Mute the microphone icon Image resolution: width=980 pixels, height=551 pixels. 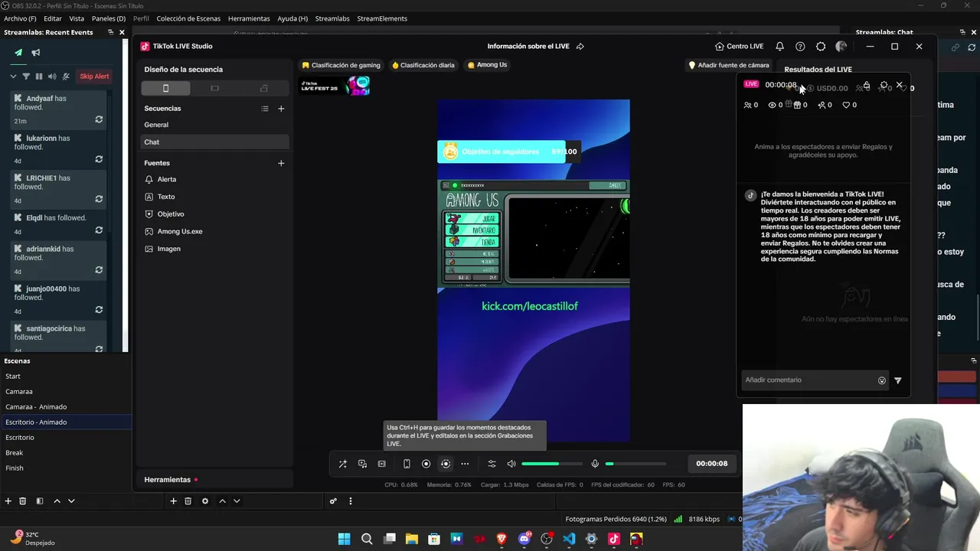click(x=595, y=464)
